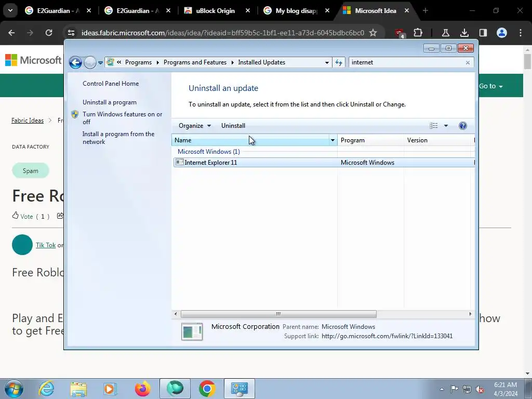This screenshot has width=532, height=399.
Task: Open Chrome Downloads icon
Action: tap(464, 33)
